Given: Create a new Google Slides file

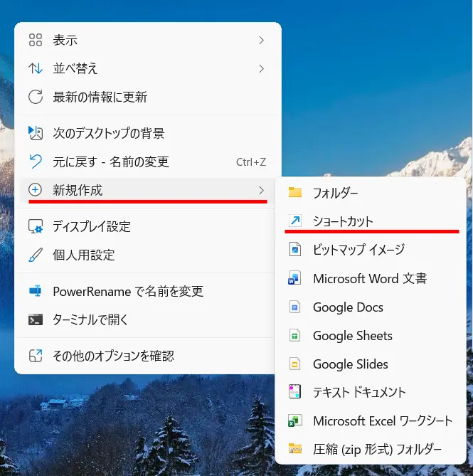Looking at the screenshot, I should (x=371, y=364).
